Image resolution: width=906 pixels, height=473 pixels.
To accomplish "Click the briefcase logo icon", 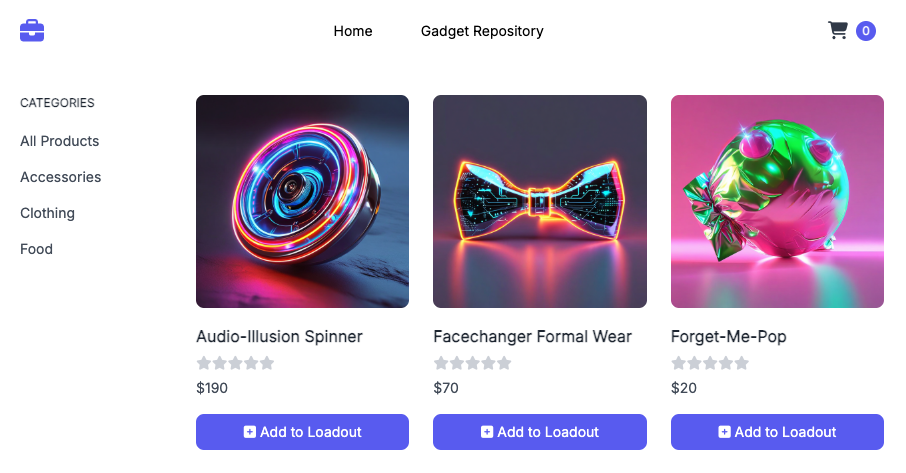I will coord(32,31).
